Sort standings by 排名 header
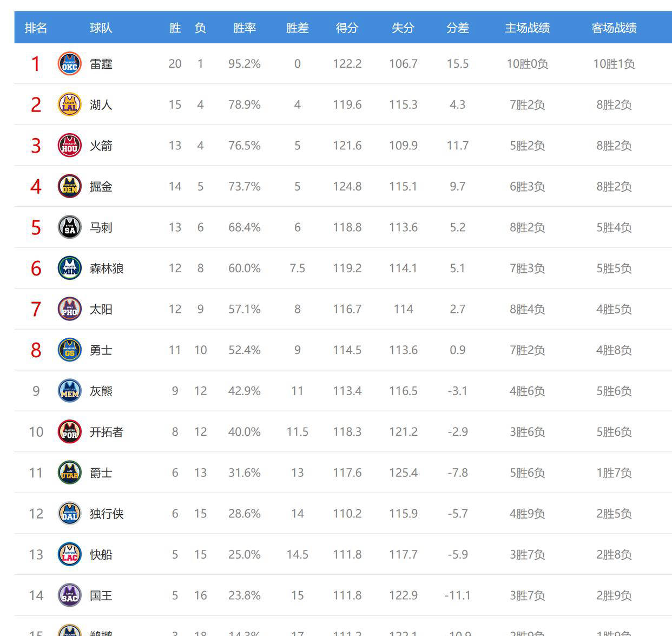This screenshot has width=672, height=636. coord(36,28)
